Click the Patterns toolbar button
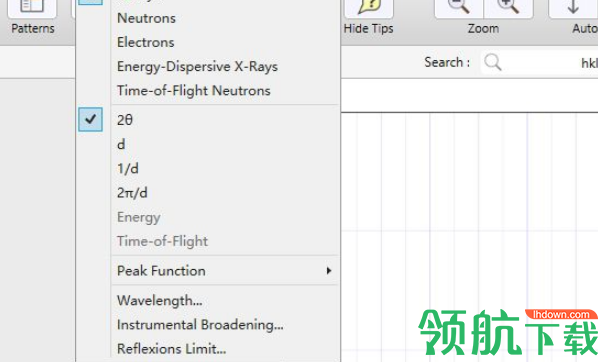Screen dimensions: 598x362 pos(32,8)
